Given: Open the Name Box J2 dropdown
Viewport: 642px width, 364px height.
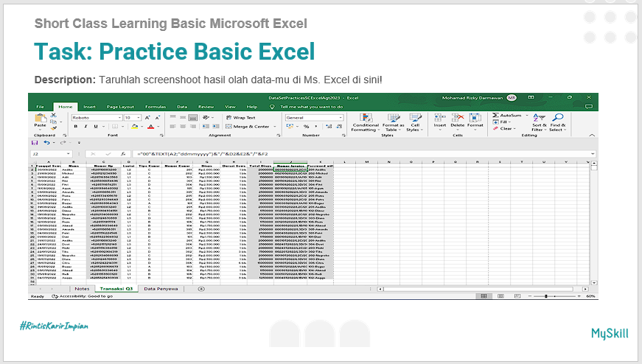Looking at the screenshot, I should (x=68, y=154).
